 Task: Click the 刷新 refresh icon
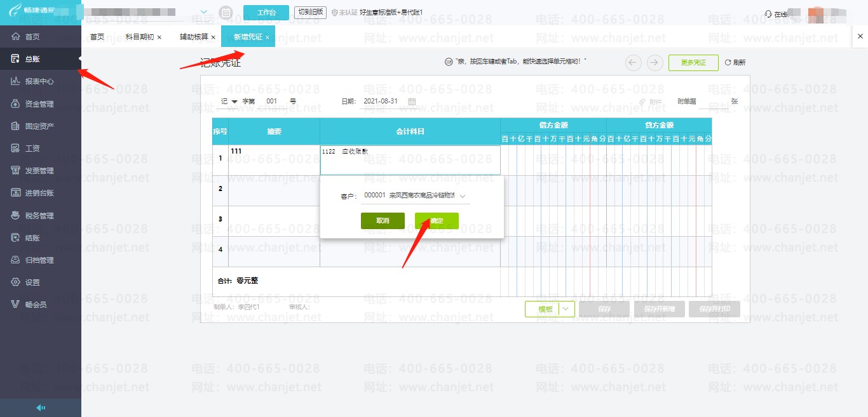pyautogui.click(x=728, y=63)
